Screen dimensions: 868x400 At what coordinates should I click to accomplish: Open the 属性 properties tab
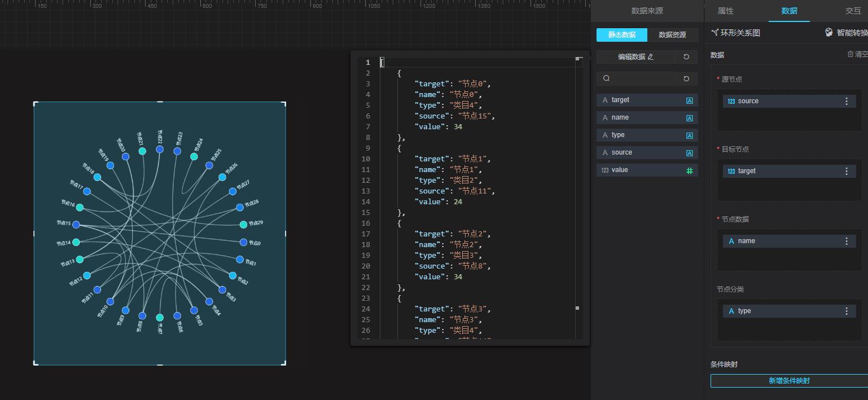[x=726, y=11]
